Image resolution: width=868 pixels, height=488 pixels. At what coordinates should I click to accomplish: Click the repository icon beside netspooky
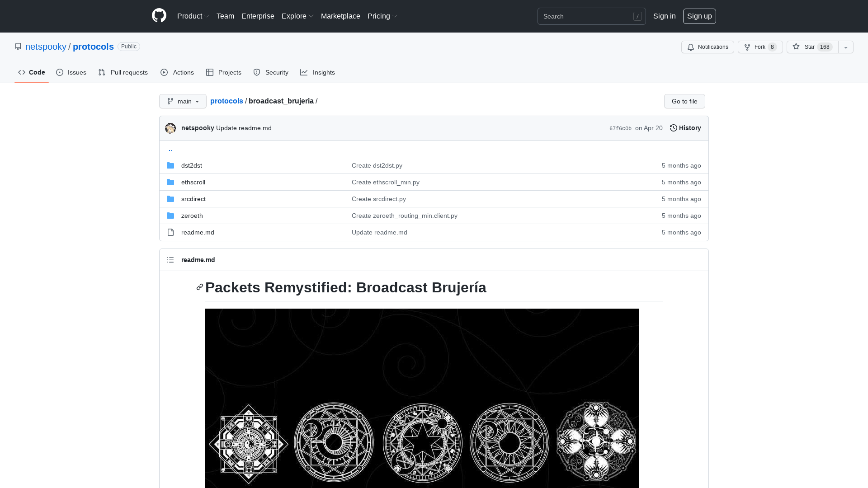click(18, 47)
